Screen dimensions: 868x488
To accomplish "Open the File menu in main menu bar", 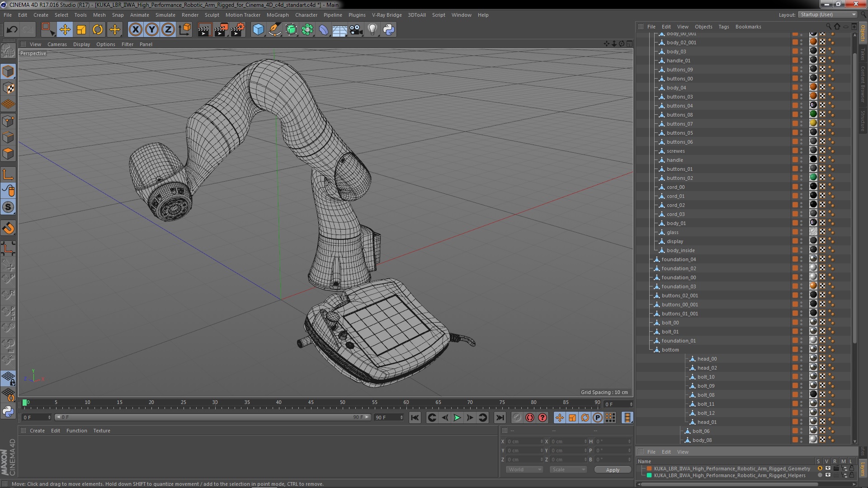I will pyautogui.click(x=8, y=15).
